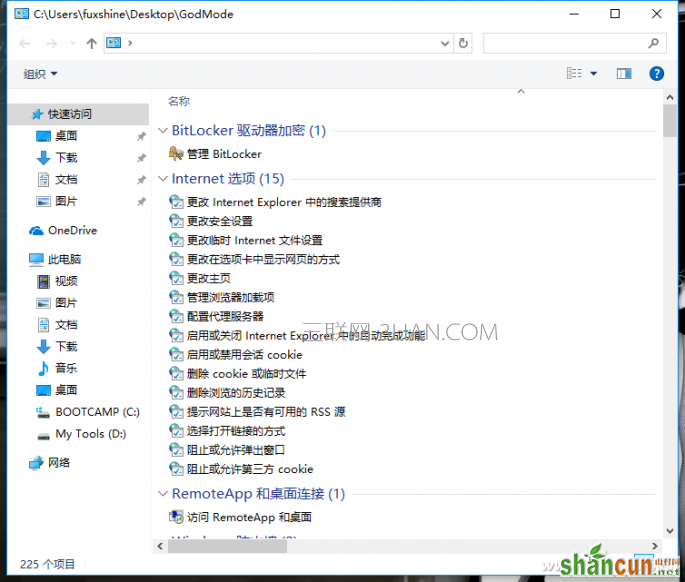685x582 pixels.
Task: Select 管理 BitLocker item
Action: tap(224, 154)
